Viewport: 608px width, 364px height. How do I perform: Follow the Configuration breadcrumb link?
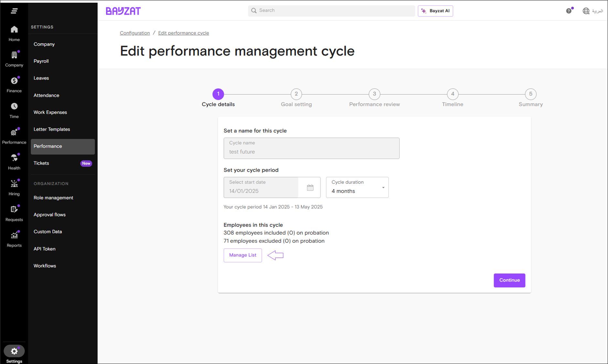coord(135,33)
